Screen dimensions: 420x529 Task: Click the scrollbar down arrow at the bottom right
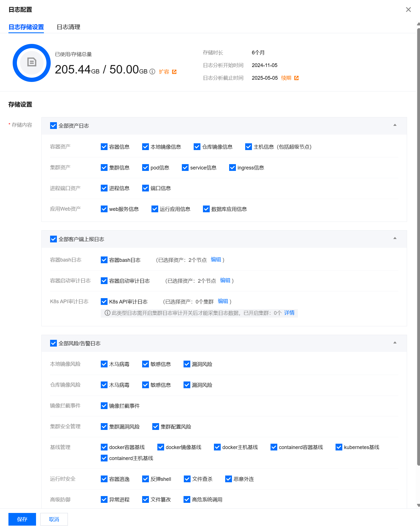(418, 505)
